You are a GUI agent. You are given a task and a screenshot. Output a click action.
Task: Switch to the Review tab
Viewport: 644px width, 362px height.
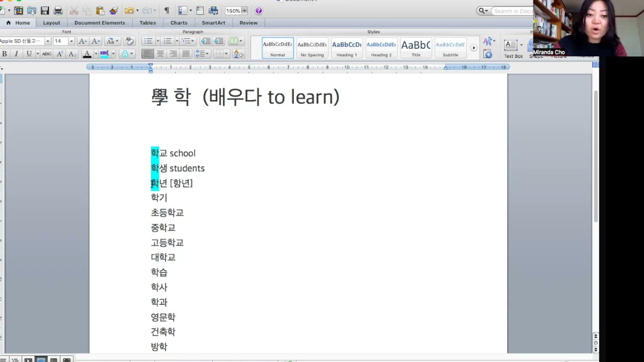249,23
